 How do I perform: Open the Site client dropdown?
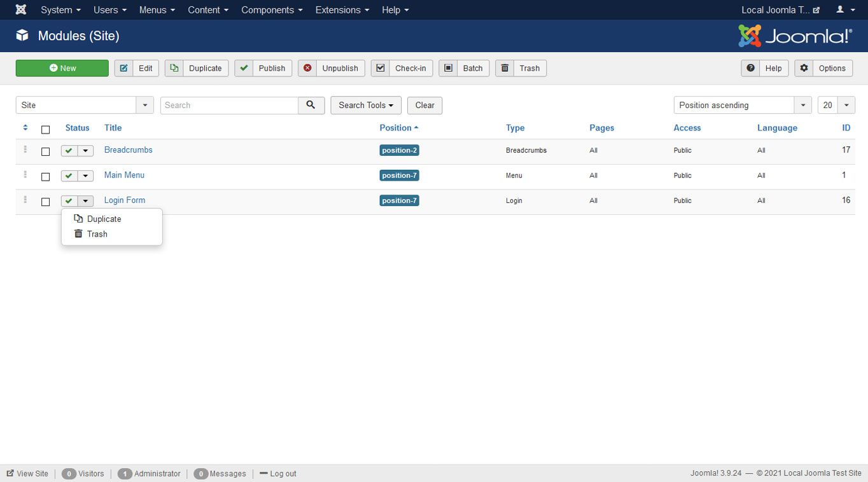(x=85, y=105)
